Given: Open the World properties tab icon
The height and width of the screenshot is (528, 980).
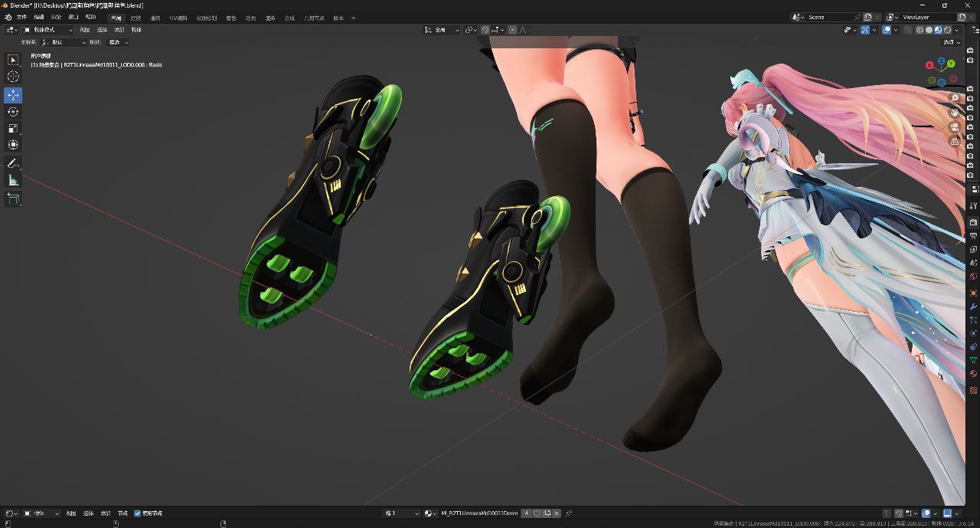Looking at the screenshot, I should pos(973,277).
